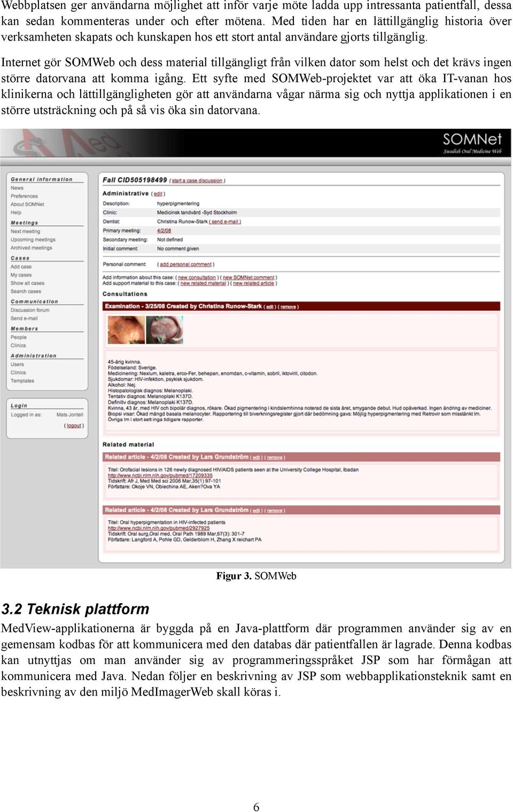Screen dimensions: 513x812
Task: Open the News sidebar link
Action: pos(17,188)
